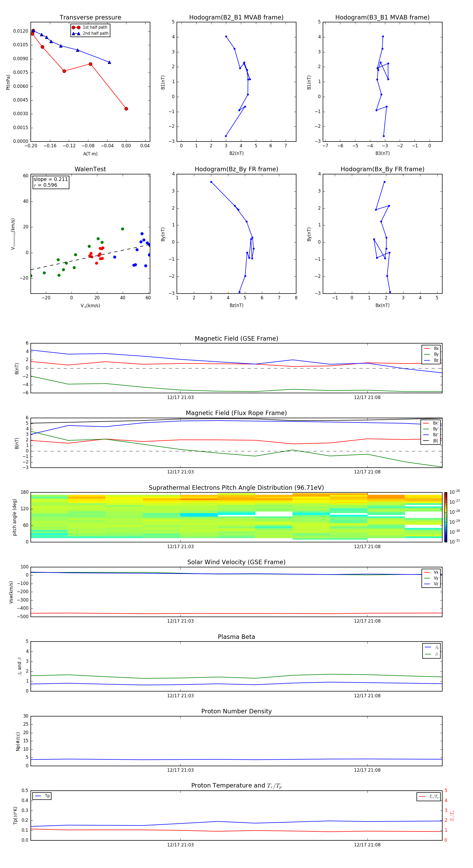Click the Suprathermal Electrons Pitch Angle Distribution title
The width and height of the screenshot is (473, 868).
coord(236,488)
